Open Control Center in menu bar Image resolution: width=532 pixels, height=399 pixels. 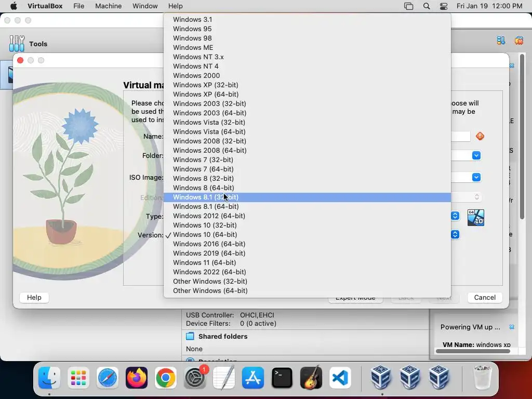pyautogui.click(x=444, y=6)
